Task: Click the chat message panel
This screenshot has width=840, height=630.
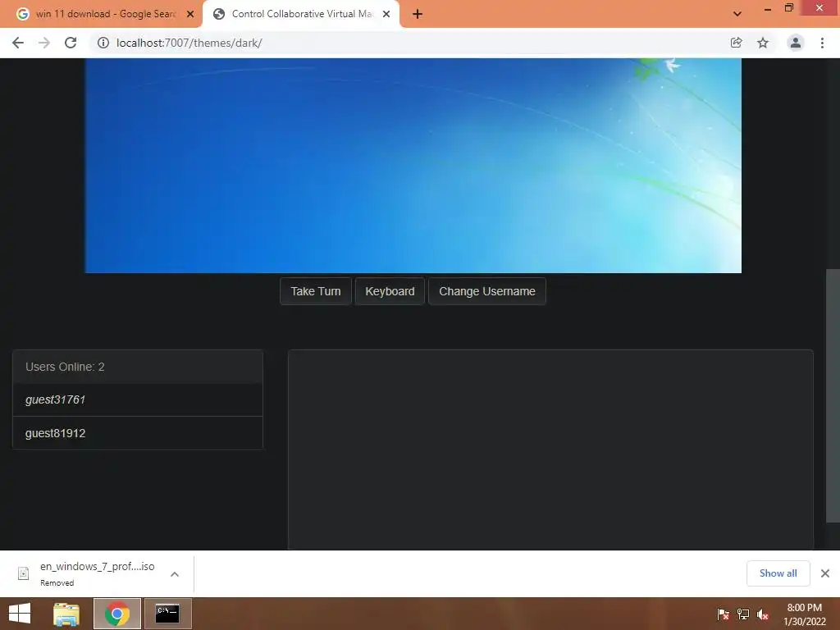Action: 550,450
